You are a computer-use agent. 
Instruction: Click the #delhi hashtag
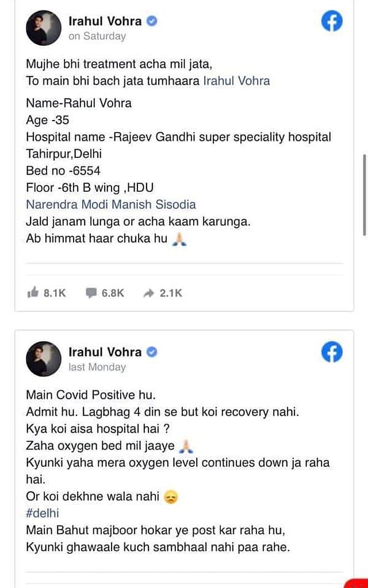[x=43, y=513]
